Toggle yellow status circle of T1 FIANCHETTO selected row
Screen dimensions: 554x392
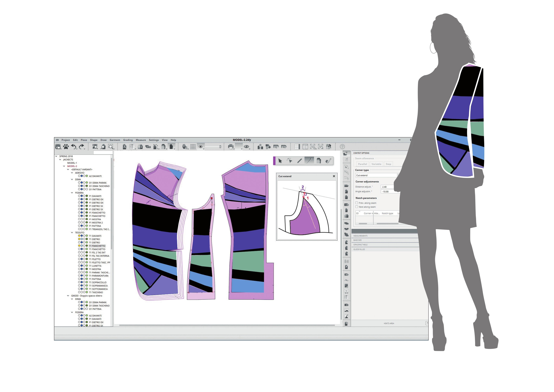tap(79, 246)
